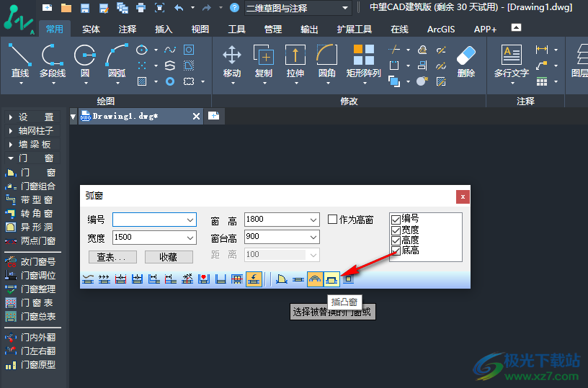Click the 拉伸 stretch tool
Image resolution: width=588 pixels, height=388 pixels.
295,62
